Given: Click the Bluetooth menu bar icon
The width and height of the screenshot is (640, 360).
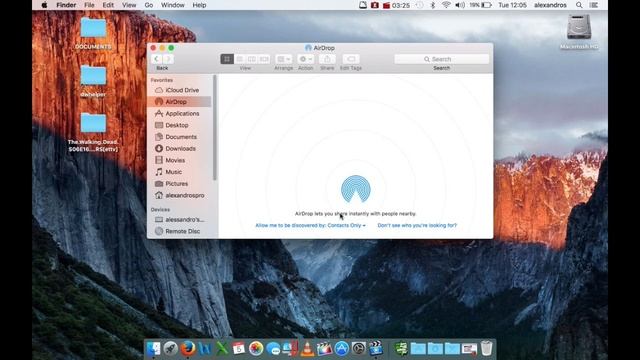Looking at the screenshot, I should coord(433,5).
